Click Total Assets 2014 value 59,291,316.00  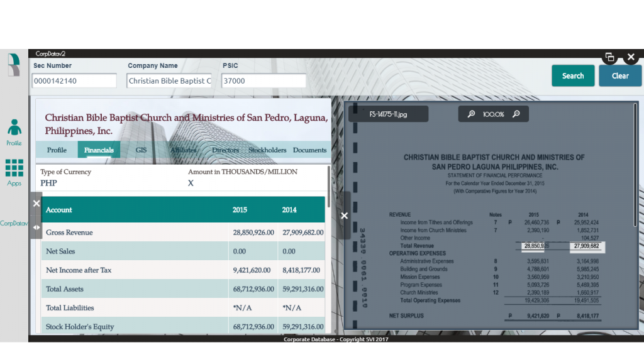point(303,289)
